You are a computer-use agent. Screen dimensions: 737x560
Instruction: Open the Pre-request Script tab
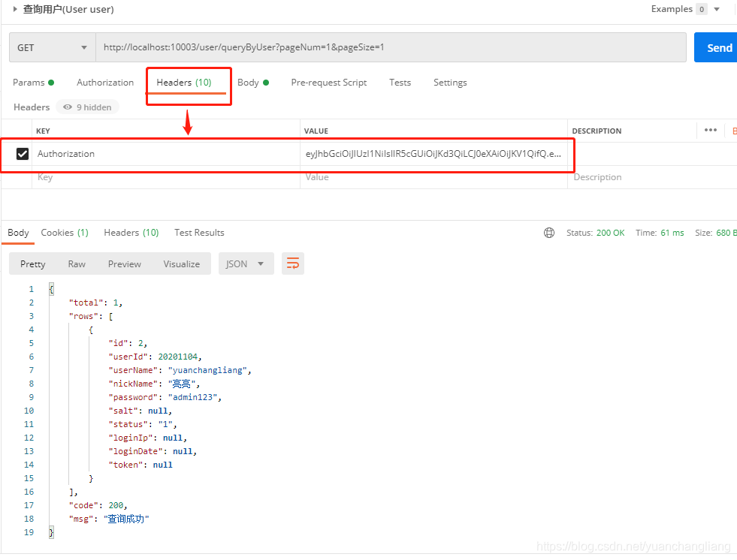[329, 83]
